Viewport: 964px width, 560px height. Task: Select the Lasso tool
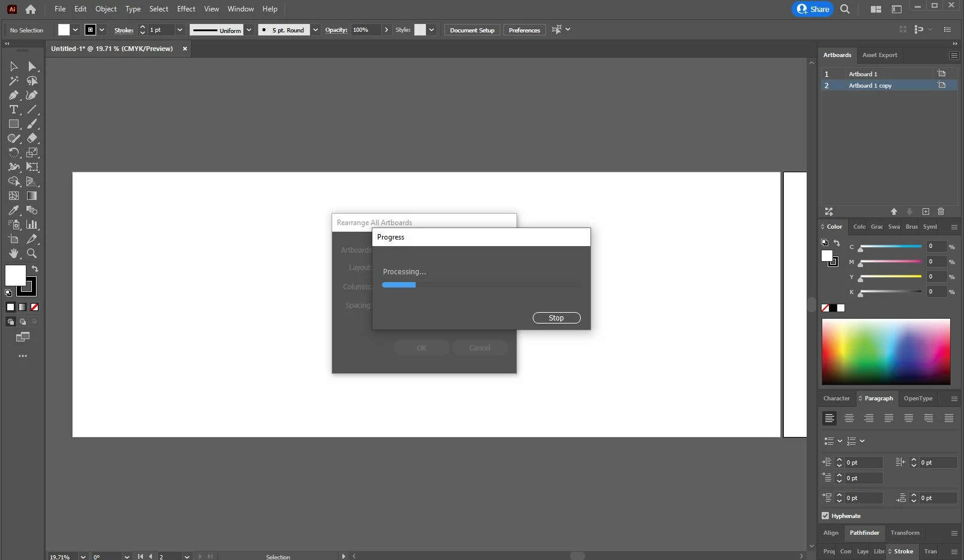pyautogui.click(x=32, y=81)
